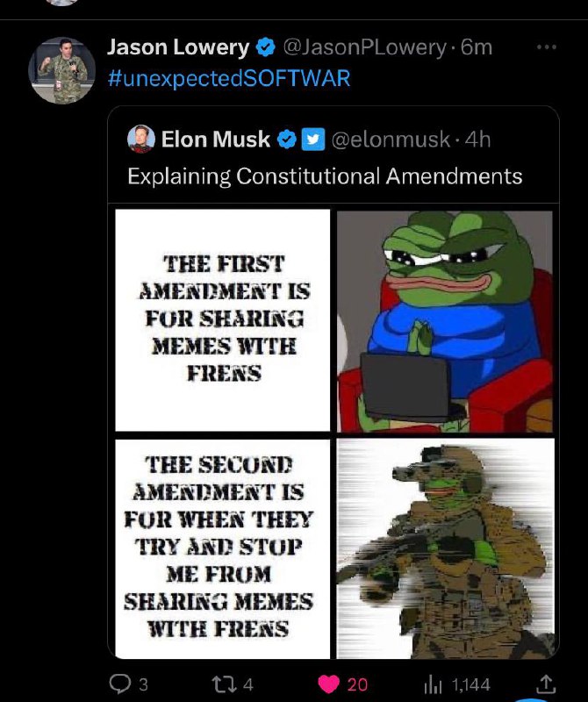Screen dimensions: 588x702
Task: Tap Elon Musk's verified checkmark badge
Action: 287,140
